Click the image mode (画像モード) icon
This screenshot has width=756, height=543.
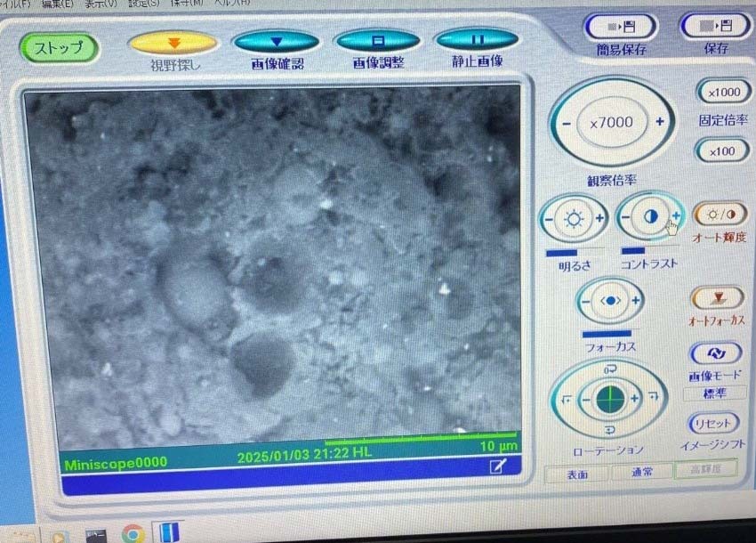click(715, 354)
